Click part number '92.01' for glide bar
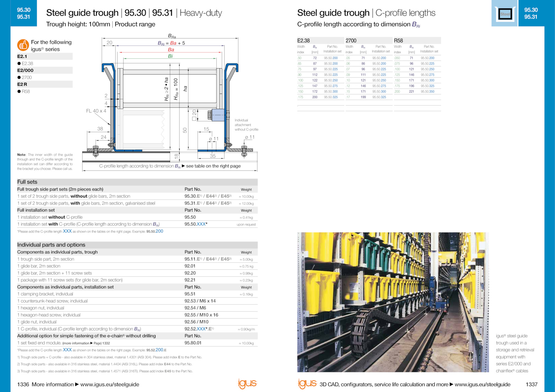 click(x=190, y=266)
